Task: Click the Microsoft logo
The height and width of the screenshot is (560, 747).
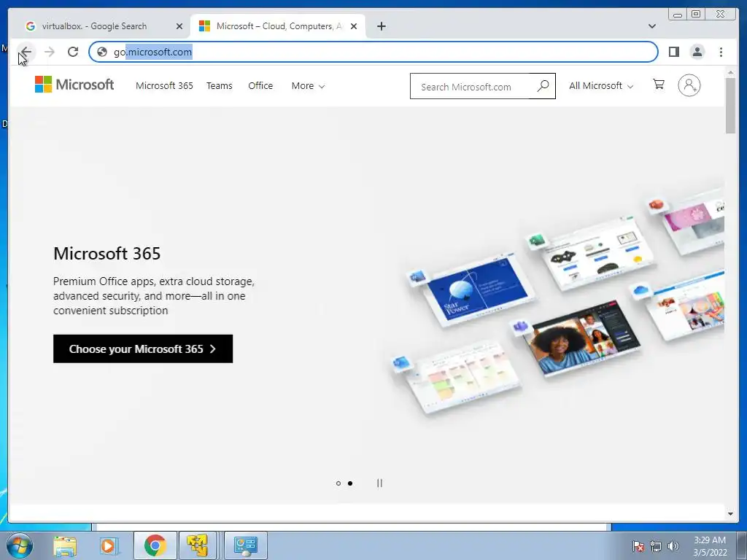Action: [x=74, y=85]
